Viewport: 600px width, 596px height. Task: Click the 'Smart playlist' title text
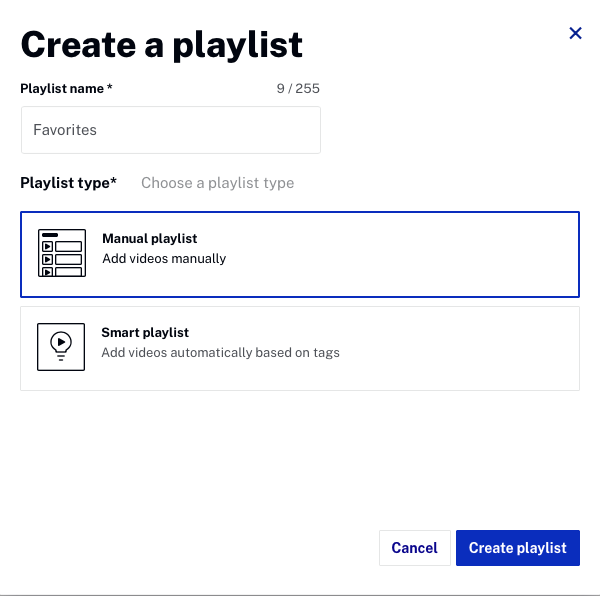(145, 333)
